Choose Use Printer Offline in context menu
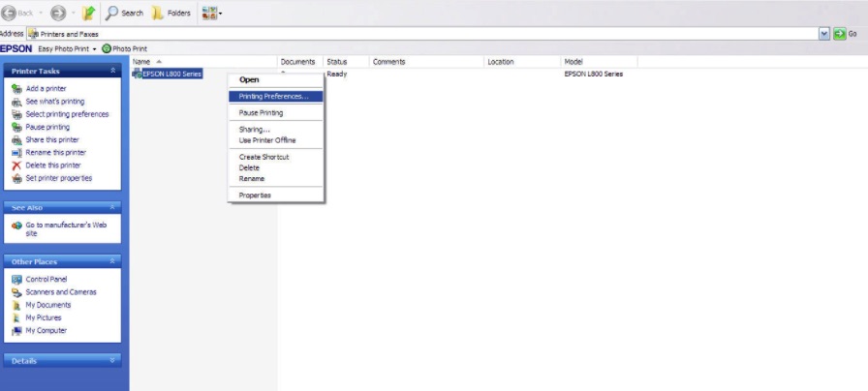Screen dimensions: 868x391 (276, 140)
